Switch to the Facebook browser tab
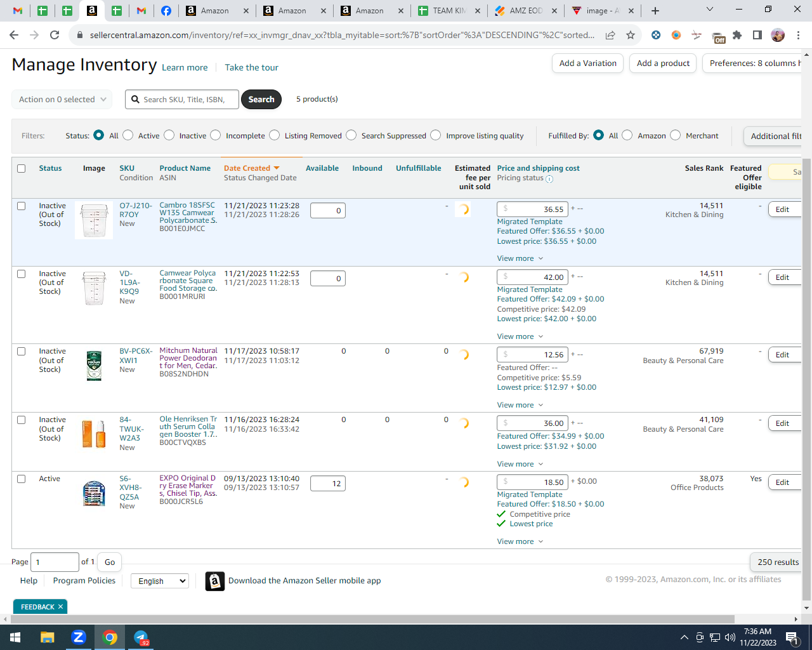This screenshot has height=650, width=812. (166, 11)
